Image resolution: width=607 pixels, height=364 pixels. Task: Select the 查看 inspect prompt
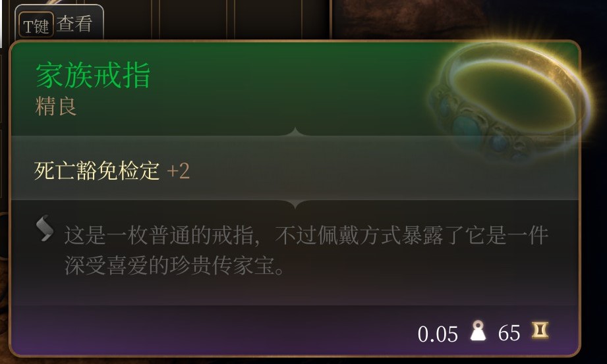pyautogui.click(x=74, y=24)
